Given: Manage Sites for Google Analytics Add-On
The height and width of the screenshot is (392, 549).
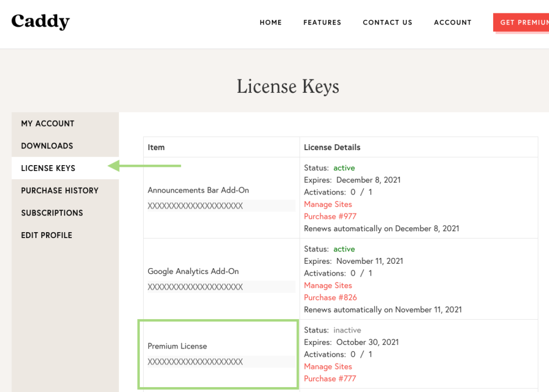Looking at the screenshot, I should (x=328, y=285).
